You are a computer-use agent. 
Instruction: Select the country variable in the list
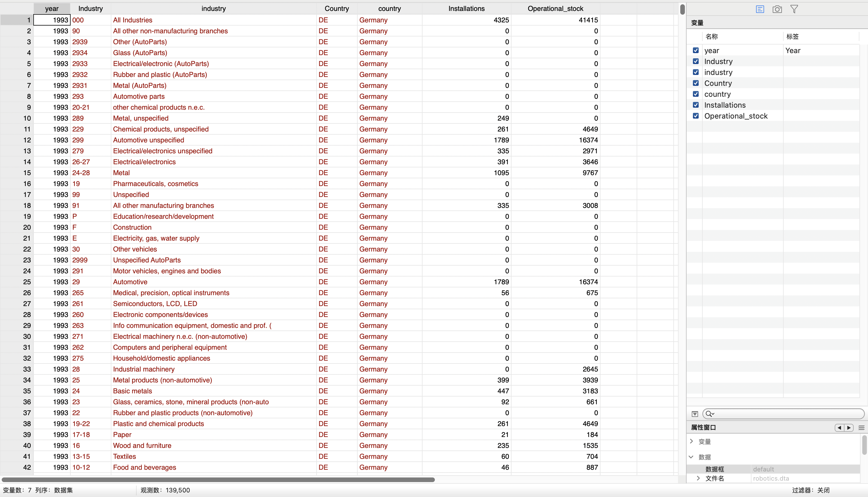click(717, 94)
